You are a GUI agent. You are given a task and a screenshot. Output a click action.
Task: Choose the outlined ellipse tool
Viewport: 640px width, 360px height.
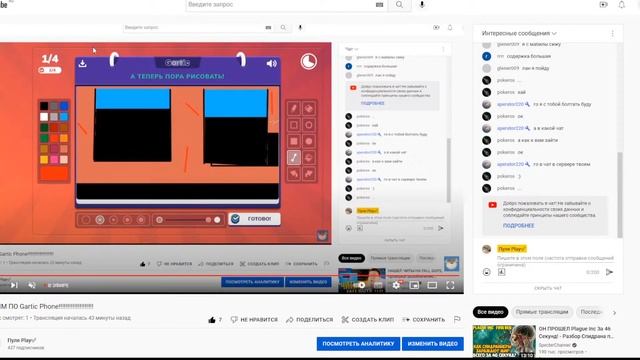pyautogui.click(x=309, y=125)
